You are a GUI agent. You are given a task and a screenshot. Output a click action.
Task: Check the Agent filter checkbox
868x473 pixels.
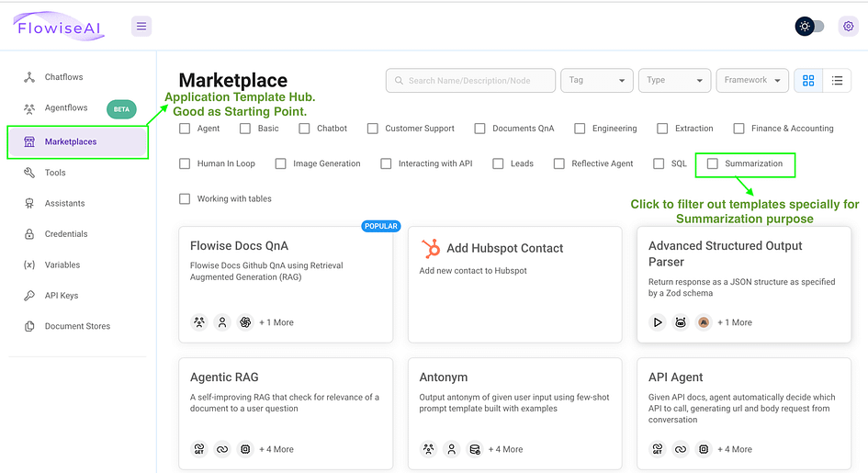click(185, 129)
